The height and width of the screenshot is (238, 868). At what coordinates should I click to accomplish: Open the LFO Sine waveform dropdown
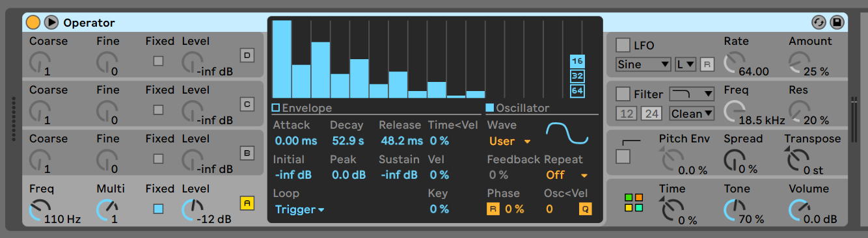tap(643, 64)
